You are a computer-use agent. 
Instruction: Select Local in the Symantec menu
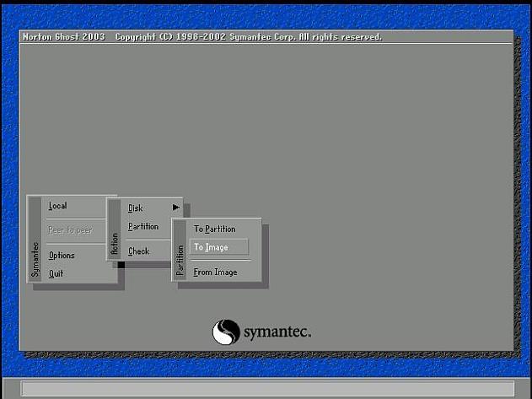click(57, 206)
